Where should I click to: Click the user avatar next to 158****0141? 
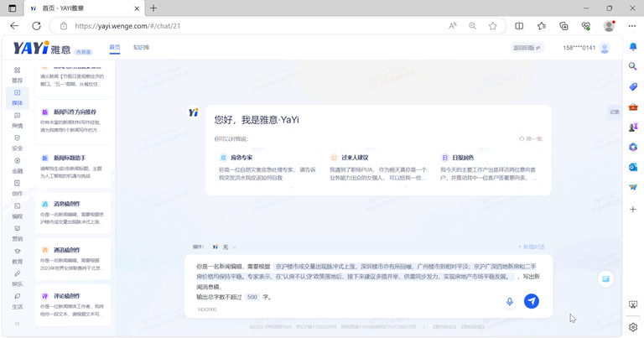click(605, 48)
